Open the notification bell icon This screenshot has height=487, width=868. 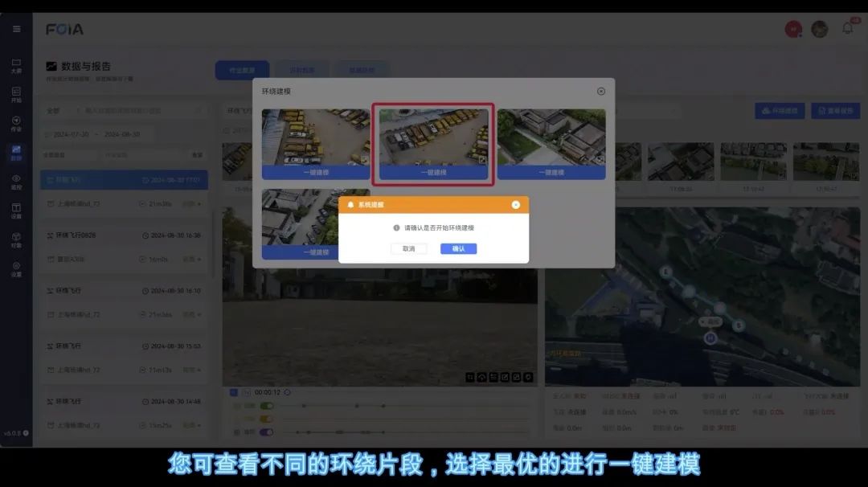pyautogui.click(x=847, y=29)
